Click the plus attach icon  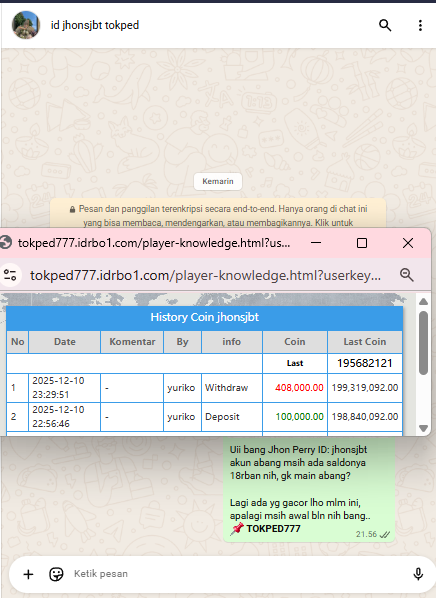click(x=28, y=574)
